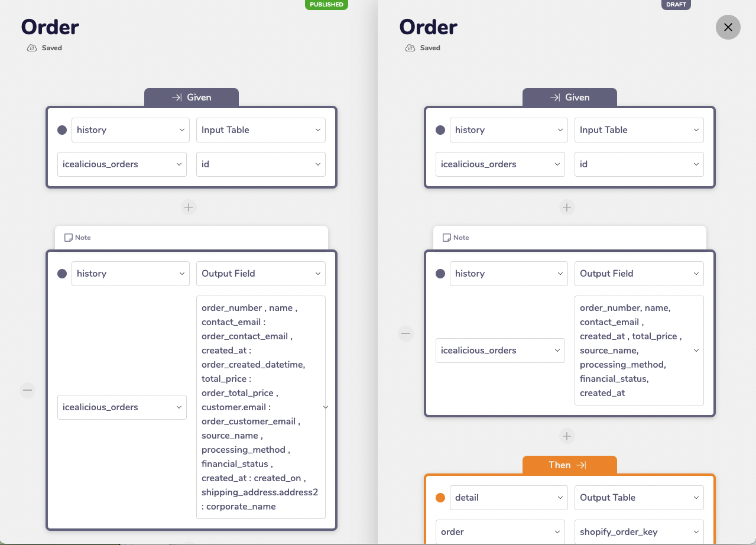Open Output Field dropdown in draft panel

pyautogui.click(x=639, y=274)
